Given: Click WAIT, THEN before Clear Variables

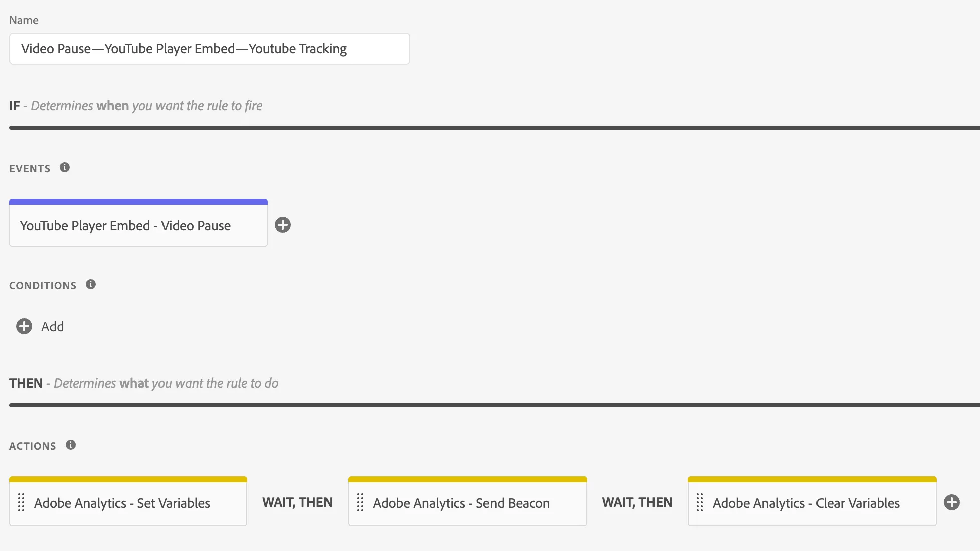Looking at the screenshot, I should 637,502.
